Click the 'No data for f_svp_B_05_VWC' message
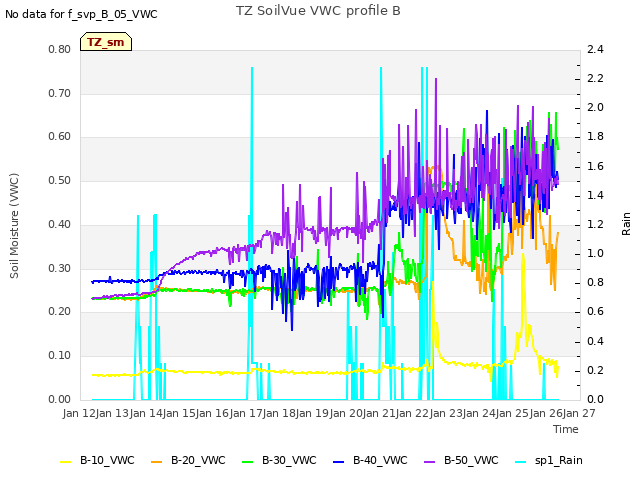This screenshot has width=640, height=480. 81,14
